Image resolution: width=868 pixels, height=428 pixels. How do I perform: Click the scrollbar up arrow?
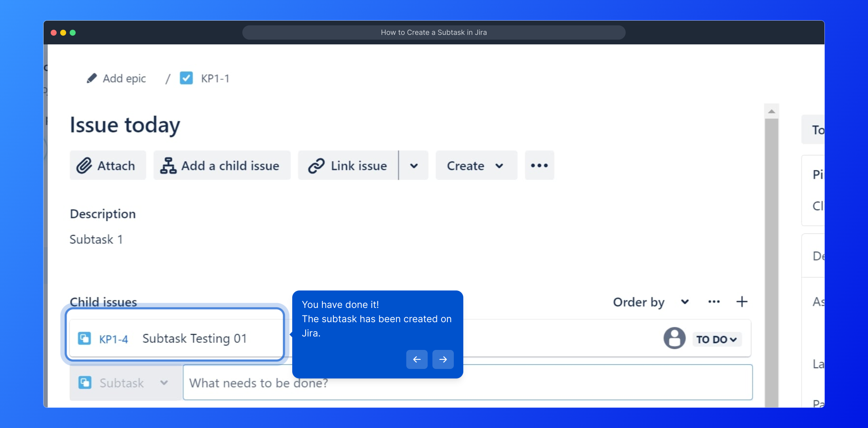click(771, 111)
